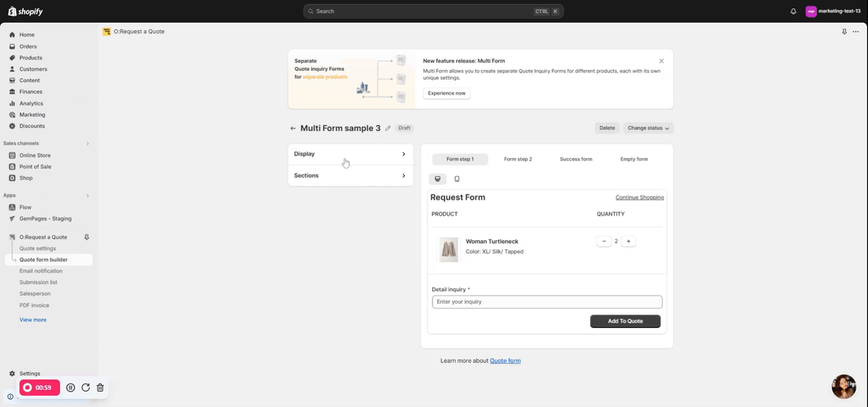Open the Quote form help link

[x=505, y=361]
